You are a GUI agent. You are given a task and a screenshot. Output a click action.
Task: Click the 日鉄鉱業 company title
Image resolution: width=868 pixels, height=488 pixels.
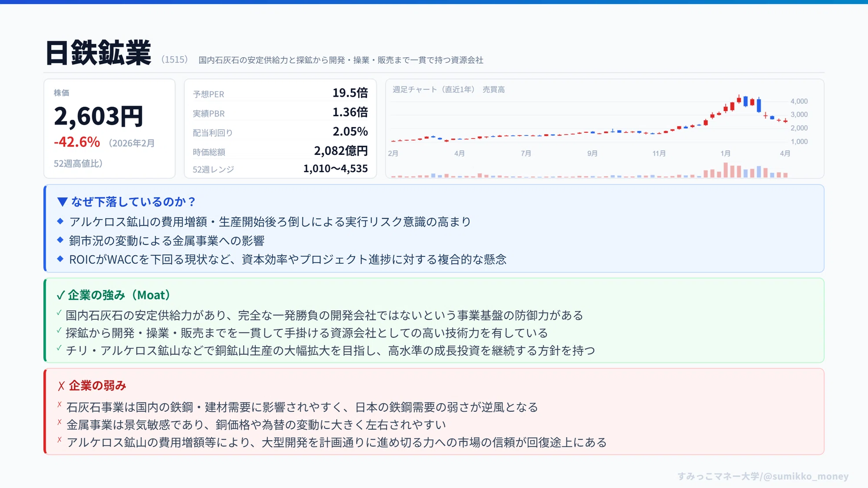99,53
